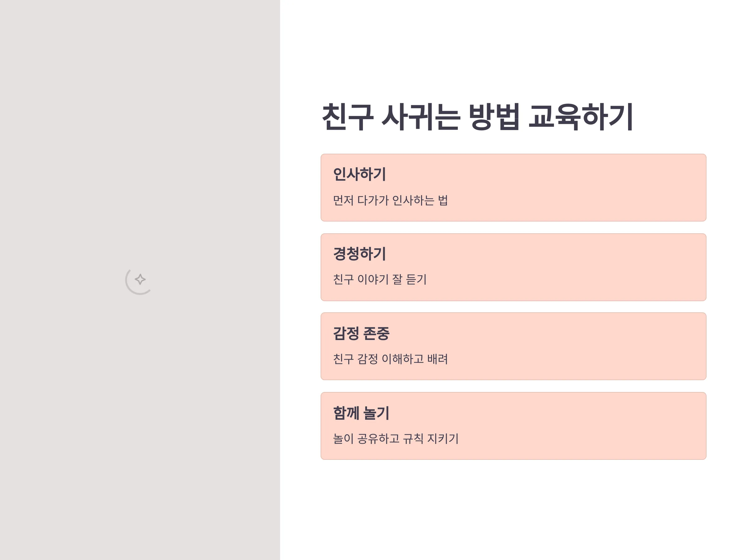
Task: Select the 경청하기 card heading
Action: point(359,254)
